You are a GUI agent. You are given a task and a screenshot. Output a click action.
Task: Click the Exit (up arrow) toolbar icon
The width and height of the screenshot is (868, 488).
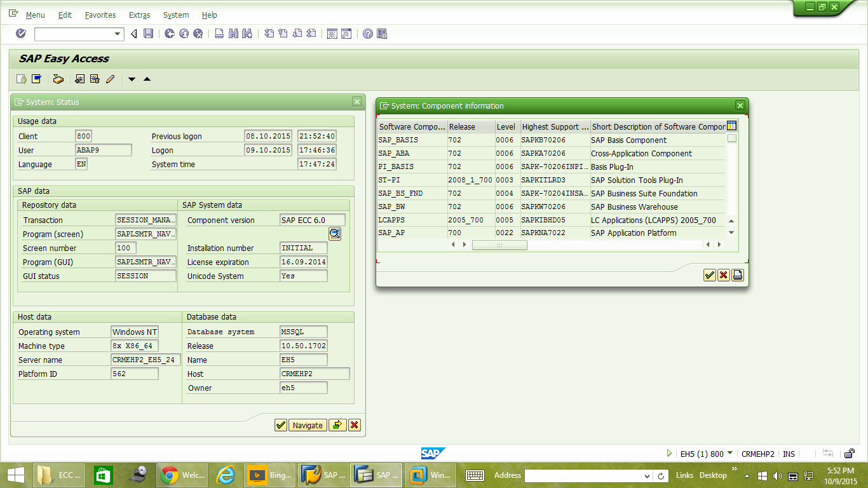point(184,34)
